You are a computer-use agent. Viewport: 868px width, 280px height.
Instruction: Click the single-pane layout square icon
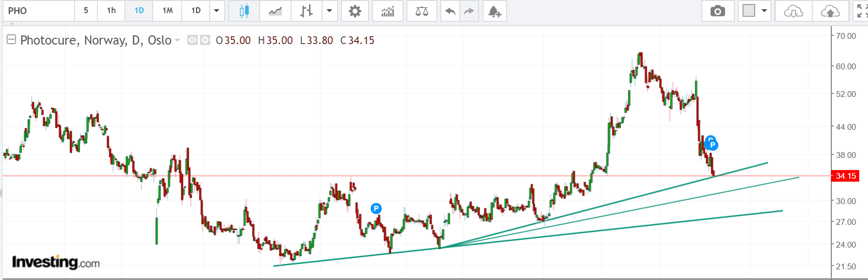pyautogui.click(x=749, y=11)
